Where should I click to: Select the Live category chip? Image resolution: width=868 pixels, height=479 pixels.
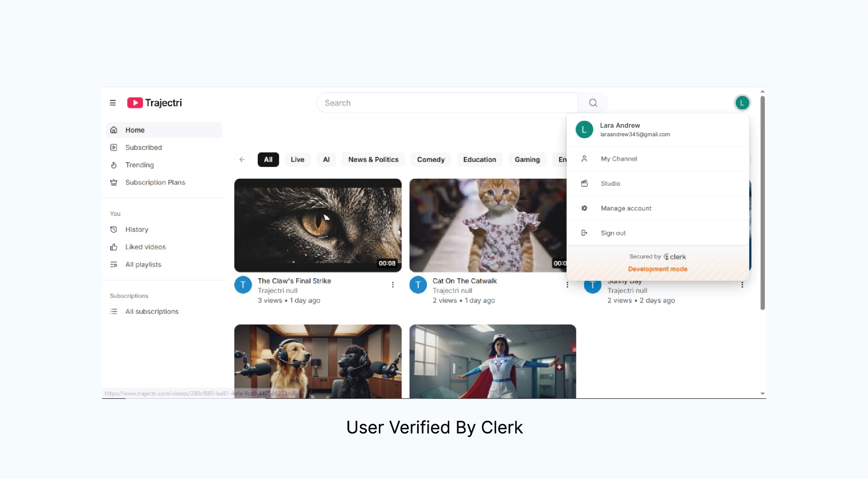pos(297,160)
